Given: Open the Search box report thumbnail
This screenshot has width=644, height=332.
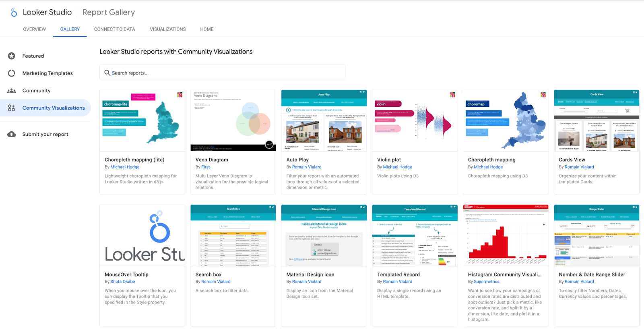Looking at the screenshot, I should point(233,235).
